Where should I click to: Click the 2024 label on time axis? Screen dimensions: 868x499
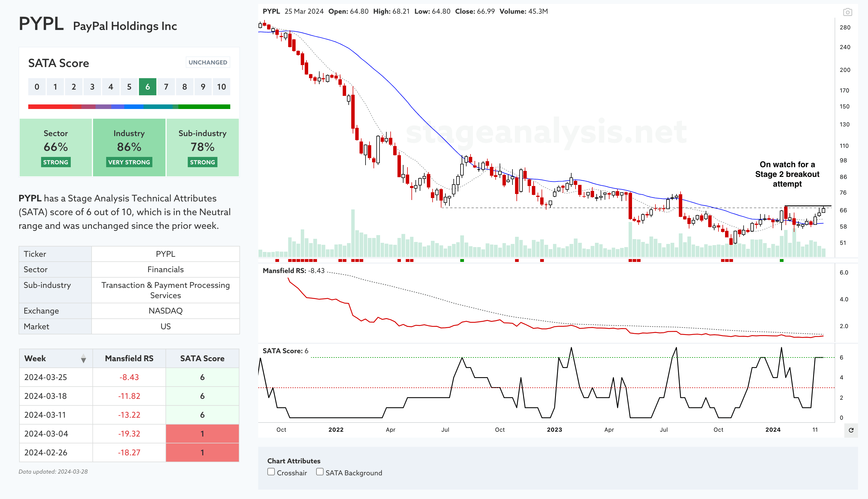[x=773, y=430]
